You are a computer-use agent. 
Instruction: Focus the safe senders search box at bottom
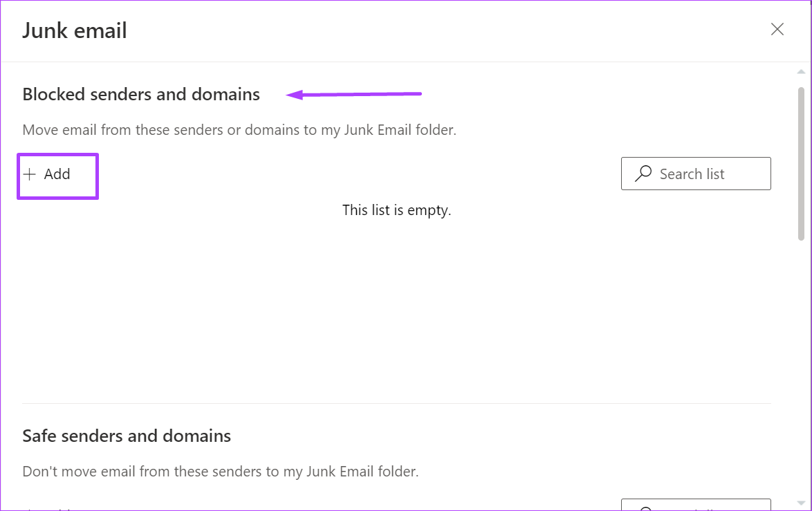pyautogui.click(x=696, y=505)
